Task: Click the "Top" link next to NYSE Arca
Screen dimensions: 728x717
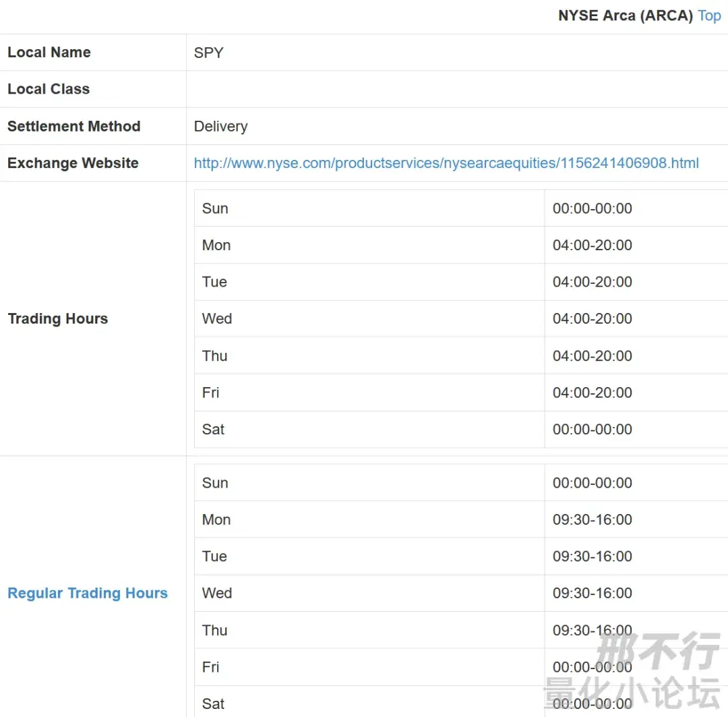Action: [x=709, y=16]
